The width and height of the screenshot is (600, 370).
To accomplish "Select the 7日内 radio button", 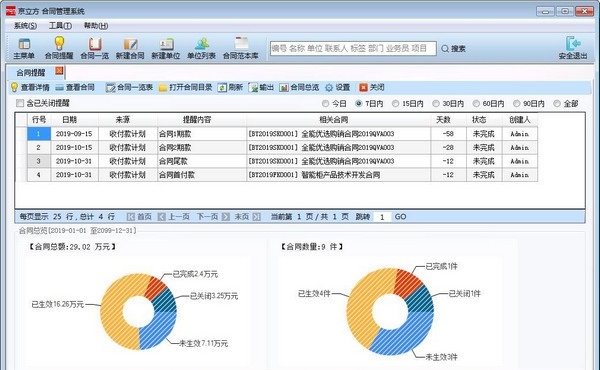I will 359,104.
